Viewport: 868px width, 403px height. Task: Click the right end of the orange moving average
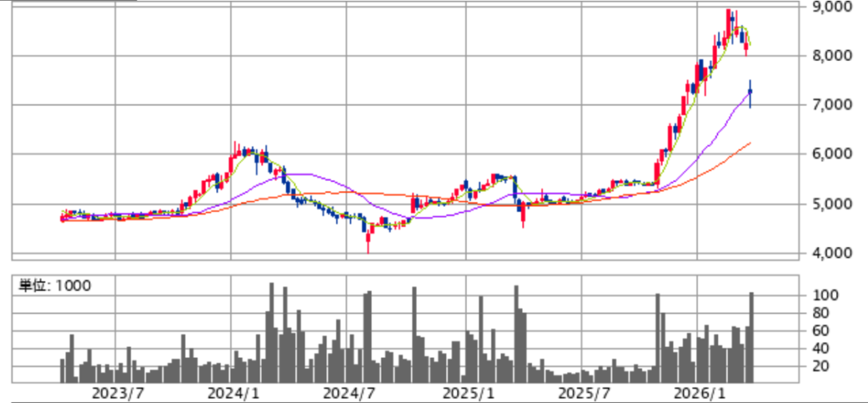(x=751, y=143)
